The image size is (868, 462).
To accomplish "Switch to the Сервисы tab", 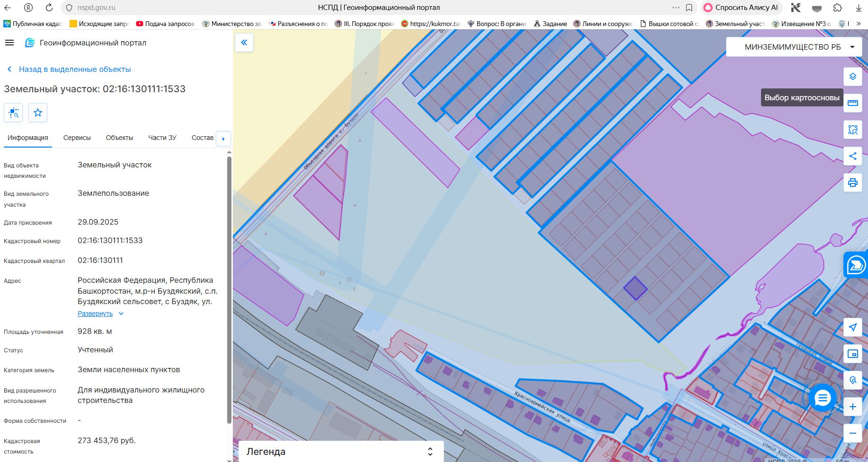I will point(77,138).
